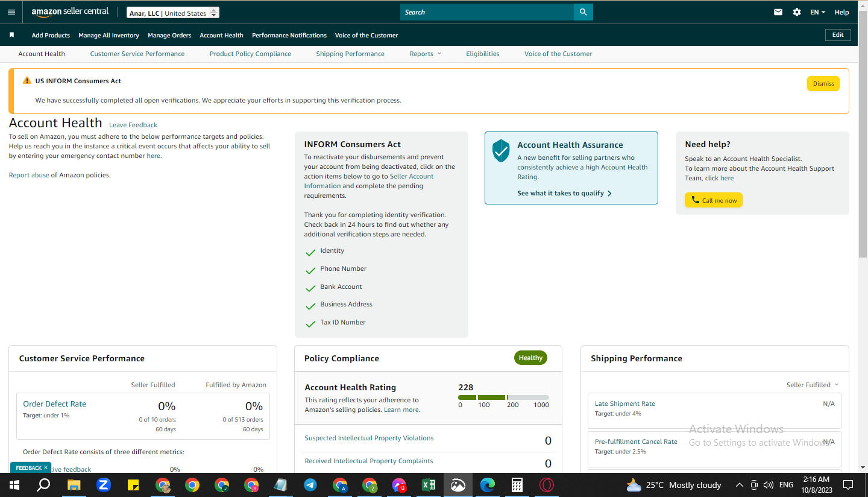Open the Order Defect Rate link
The image size is (868, 497).
point(54,404)
